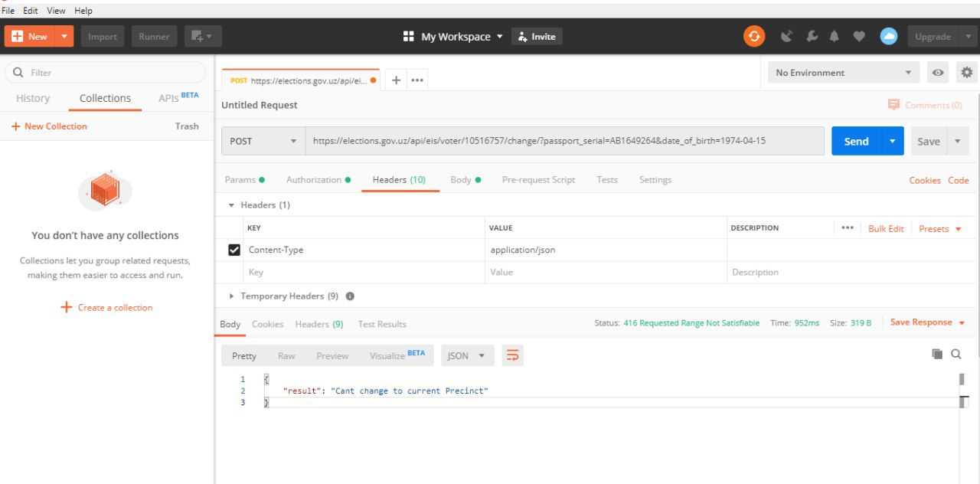Switch to the APIs BETA tab
The width and height of the screenshot is (980, 484).
tap(178, 98)
